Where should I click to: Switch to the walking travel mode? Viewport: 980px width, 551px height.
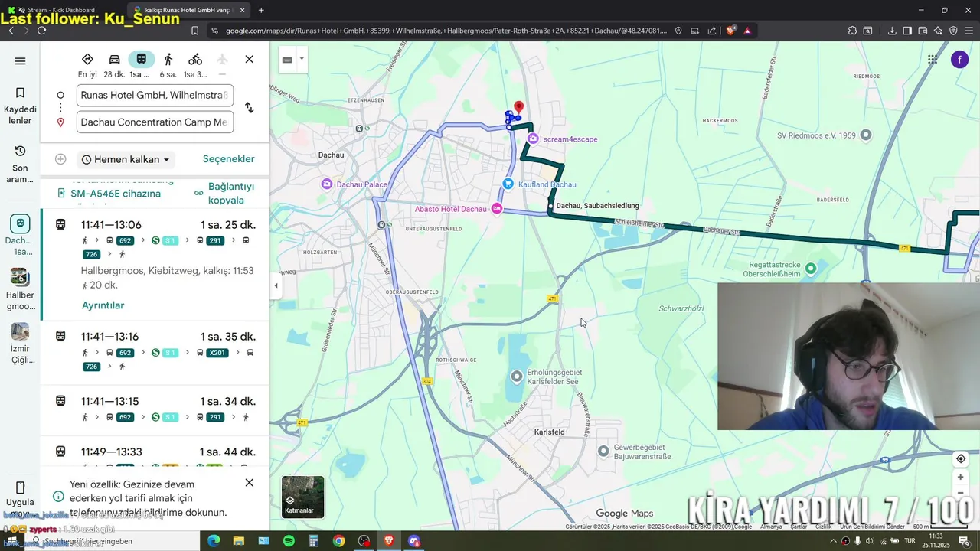point(168,65)
